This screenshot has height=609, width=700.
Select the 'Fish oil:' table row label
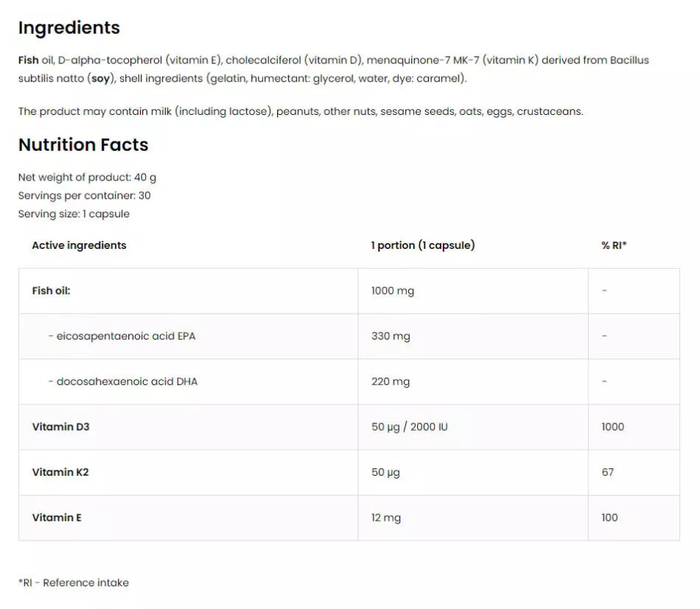coord(51,291)
